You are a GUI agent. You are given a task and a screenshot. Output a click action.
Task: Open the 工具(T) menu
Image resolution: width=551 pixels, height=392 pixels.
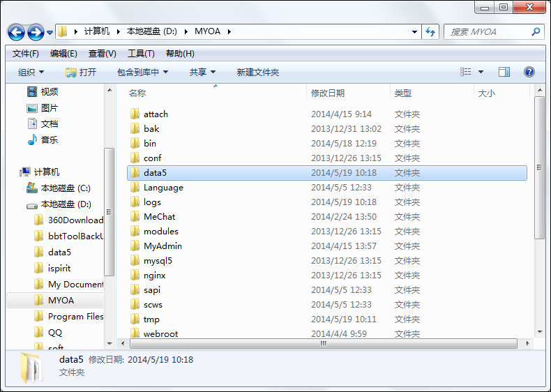point(141,54)
